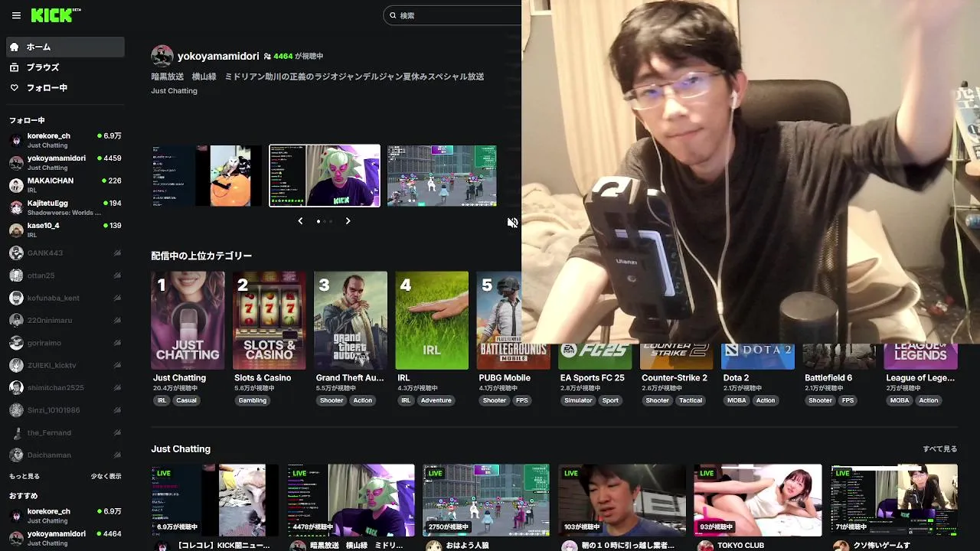This screenshot has height=551, width=980.
Task: Open TOKYO CLUB live stream thumbnail
Action: (758, 500)
